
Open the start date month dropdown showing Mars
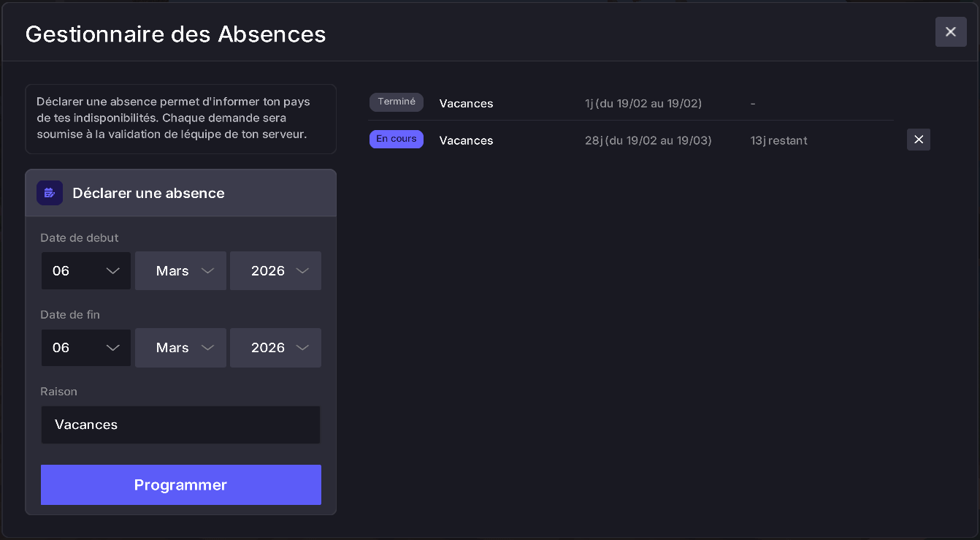tap(180, 270)
